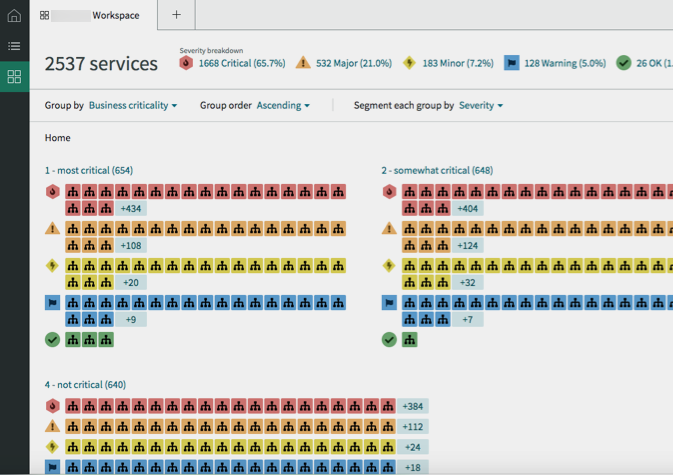Show +434 more critical services in group 1
673x475 pixels.
pyautogui.click(x=131, y=209)
